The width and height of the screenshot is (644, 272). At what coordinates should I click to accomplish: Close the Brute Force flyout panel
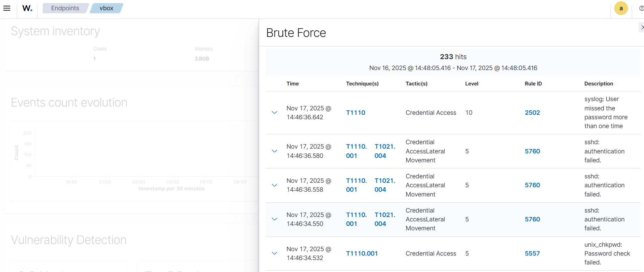(642, 27)
